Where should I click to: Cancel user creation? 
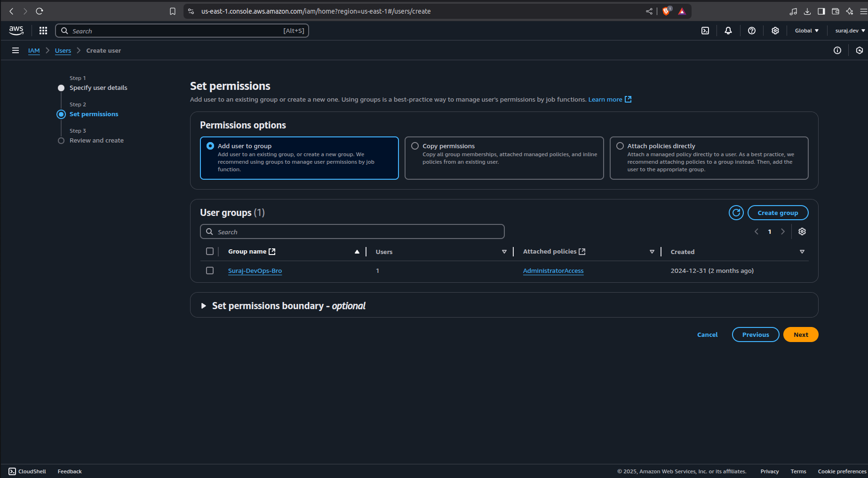707,335
